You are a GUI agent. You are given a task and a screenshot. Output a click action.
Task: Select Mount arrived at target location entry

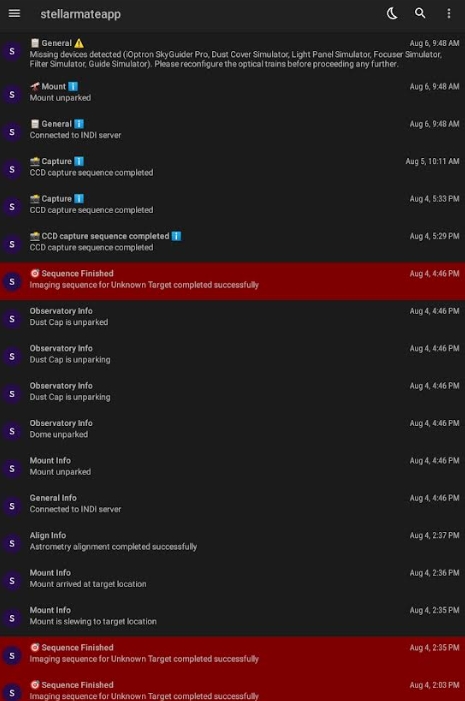point(232,580)
